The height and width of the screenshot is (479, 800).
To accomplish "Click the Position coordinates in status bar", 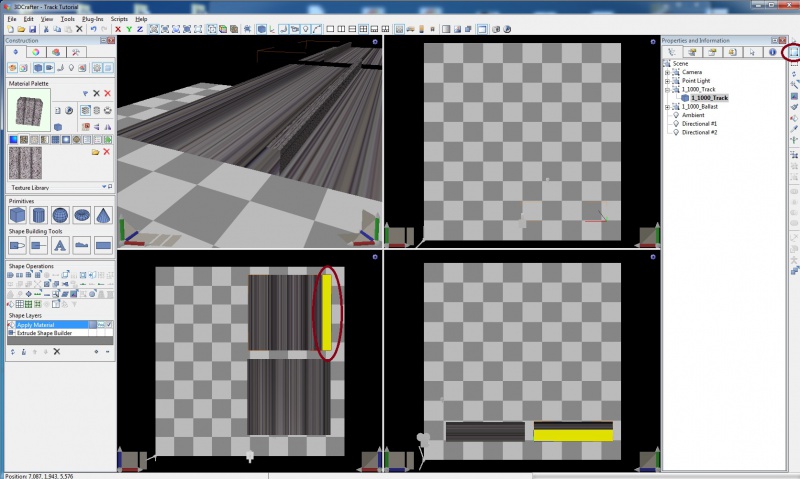I will click(39, 476).
